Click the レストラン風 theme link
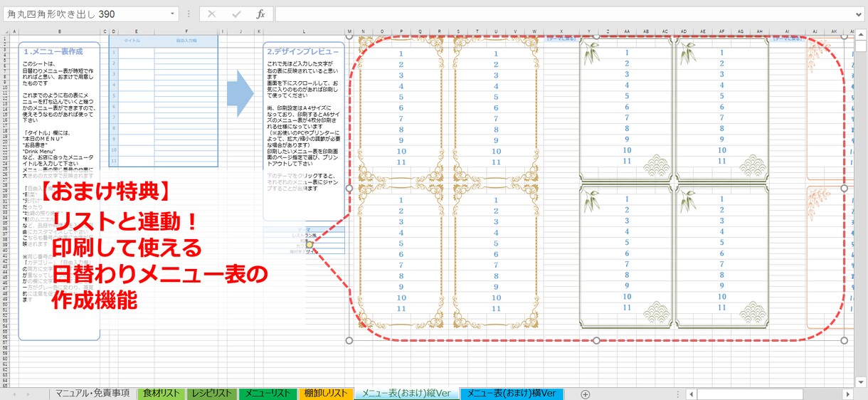Viewport: 868px width, 400px height. coord(304,235)
